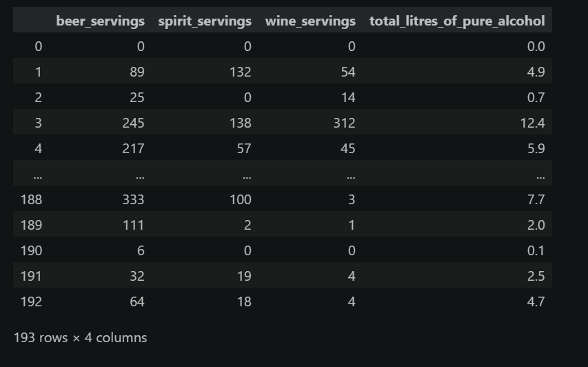
Task: Select row index 188
Action: click(31, 199)
